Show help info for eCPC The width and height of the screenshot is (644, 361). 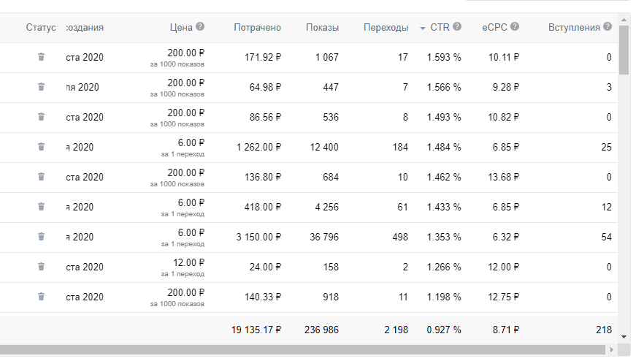[515, 27]
